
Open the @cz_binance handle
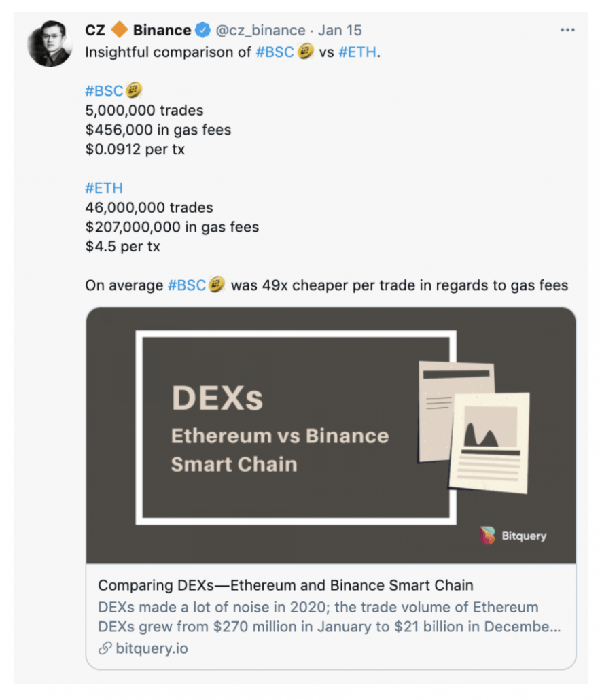(260, 30)
